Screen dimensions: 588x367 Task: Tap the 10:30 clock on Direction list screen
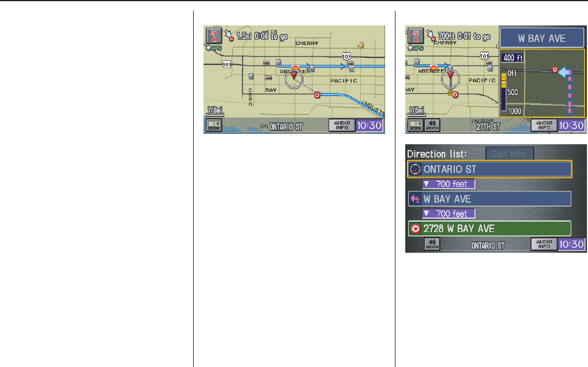pos(571,244)
